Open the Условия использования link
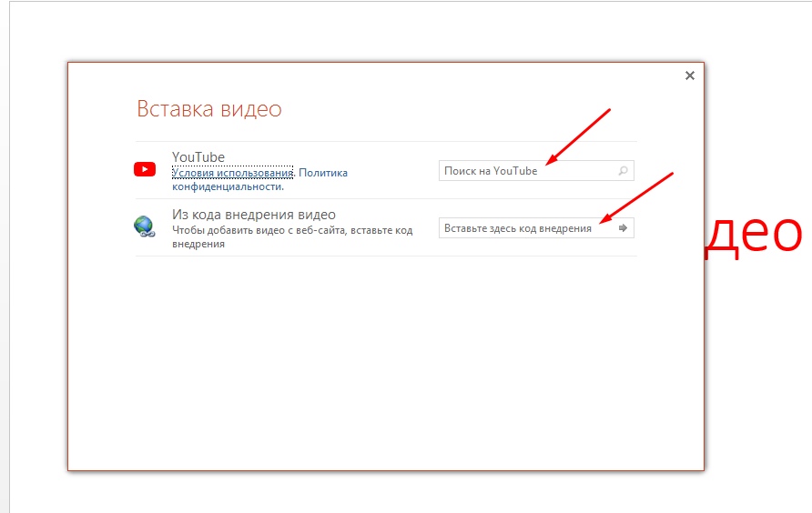Image resolution: width=812 pixels, height=513 pixels. coord(232,173)
